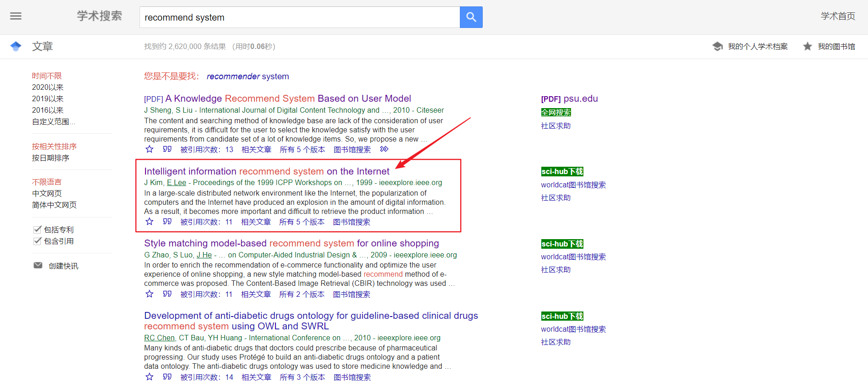Filter results by 2019以来

coord(48,99)
